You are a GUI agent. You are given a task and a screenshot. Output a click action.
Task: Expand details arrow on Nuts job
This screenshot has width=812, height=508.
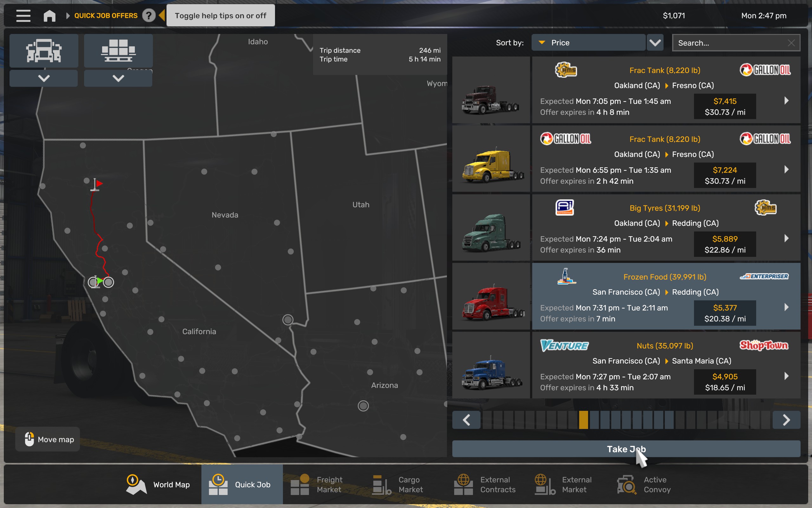786,376
